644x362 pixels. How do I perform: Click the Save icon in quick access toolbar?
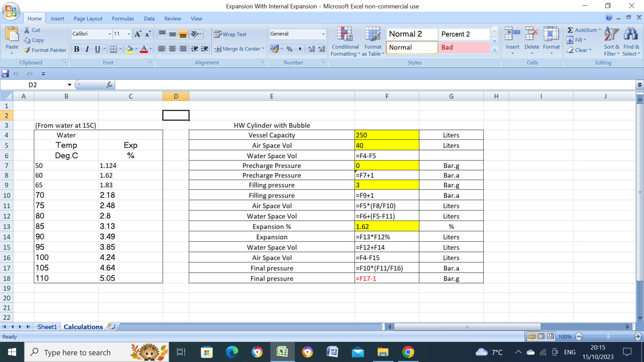5,74
